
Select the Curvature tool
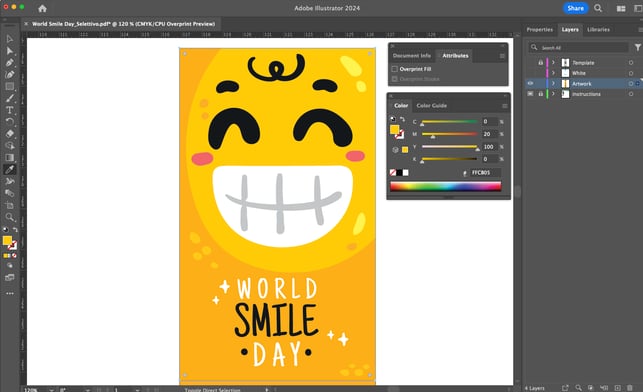click(9, 75)
